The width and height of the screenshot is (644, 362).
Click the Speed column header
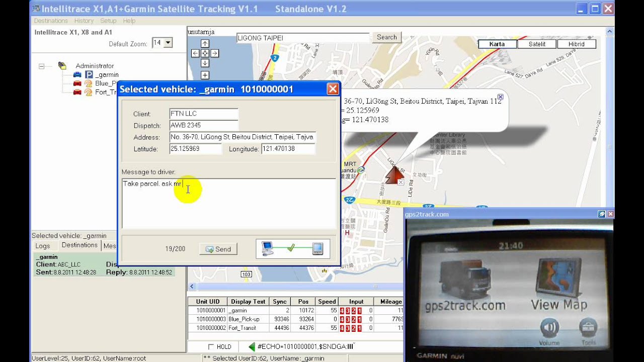(327, 302)
